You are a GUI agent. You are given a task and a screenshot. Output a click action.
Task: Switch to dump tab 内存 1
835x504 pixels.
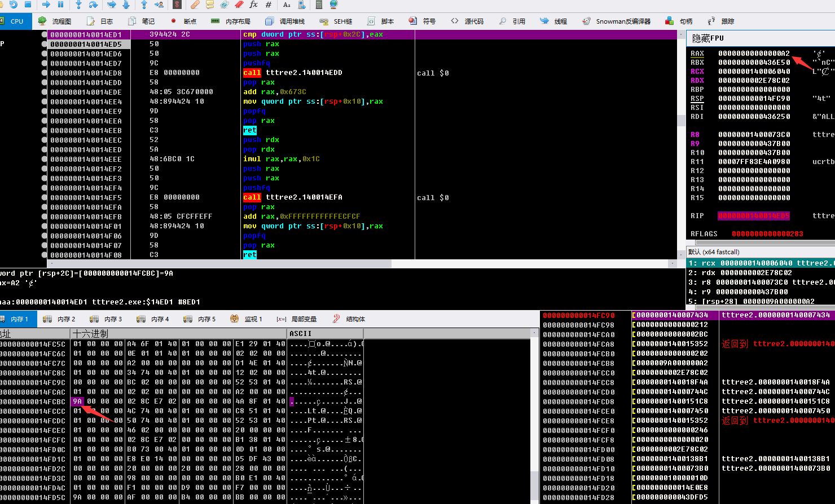17,319
